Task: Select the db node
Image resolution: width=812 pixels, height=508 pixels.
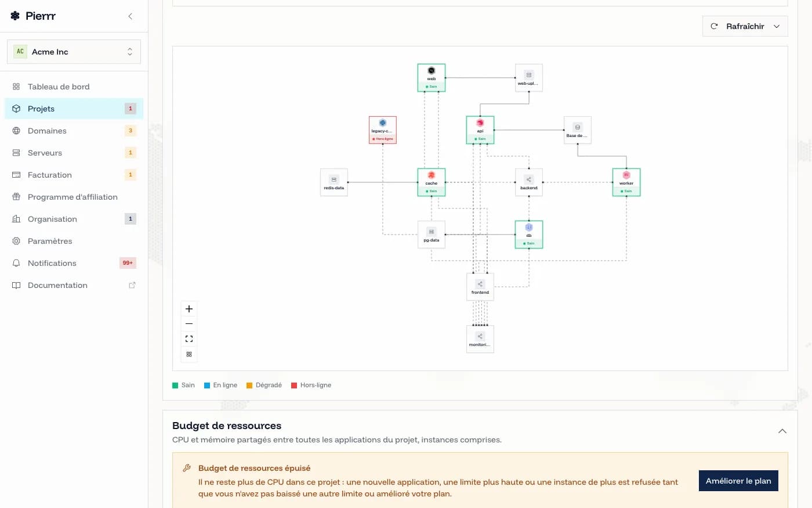Action: 529,235
